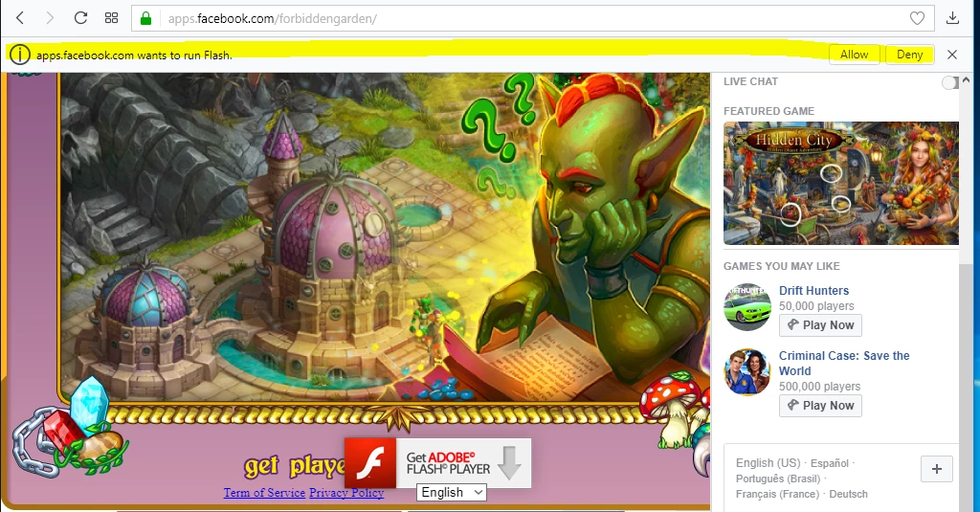Play Now for Criminal Case
This screenshot has width=980, height=512.
(820, 406)
